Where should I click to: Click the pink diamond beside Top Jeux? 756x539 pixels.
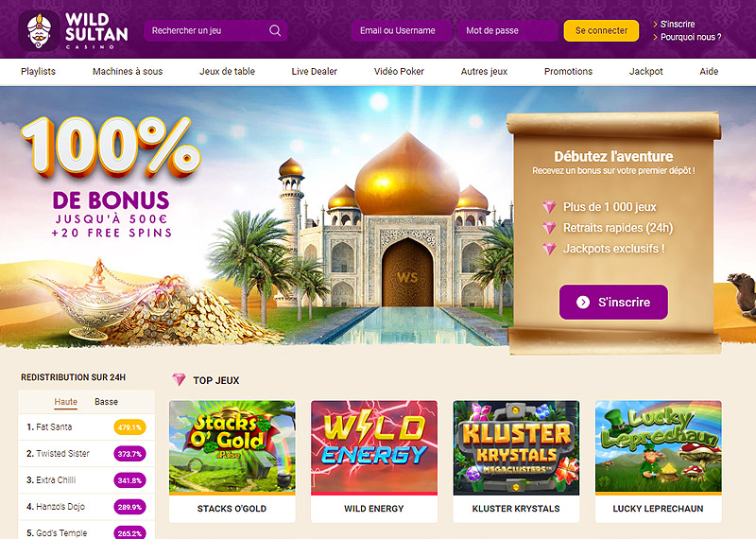coord(179,380)
